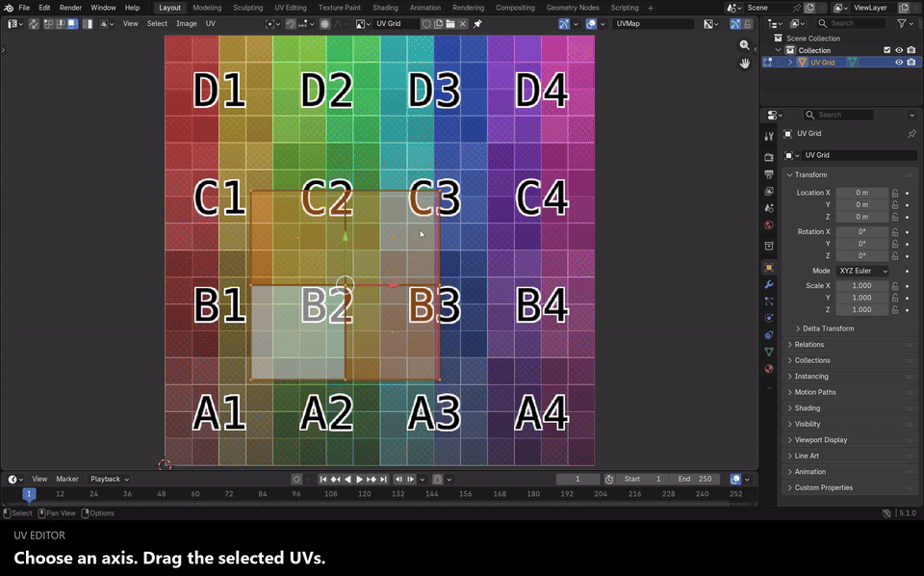Open the World properties tab icon

coord(769,225)
